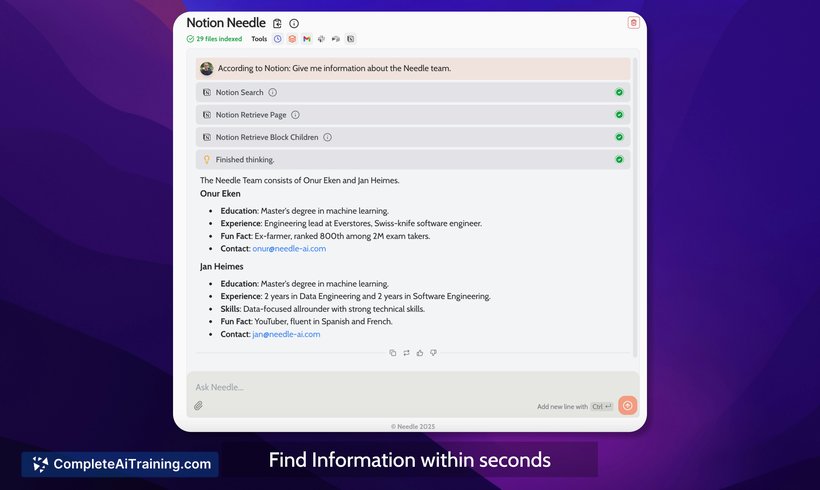Click the Notion icon in Retrieve Page row

coord(207,115)
